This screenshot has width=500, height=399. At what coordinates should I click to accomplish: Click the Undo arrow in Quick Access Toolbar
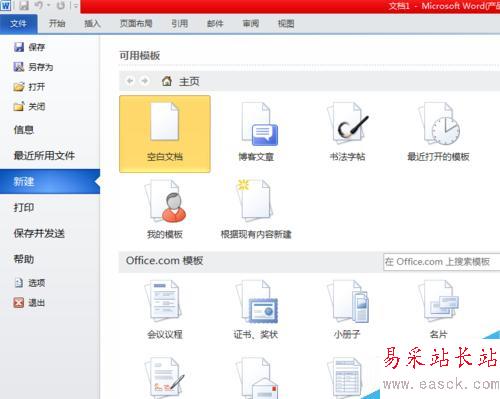[39, 6]
